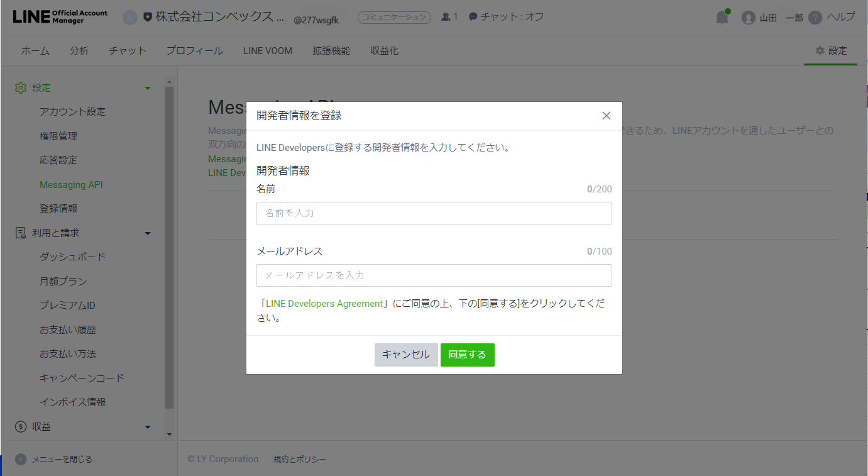Open 応答設定 in the sidebar

click(x=58, y=160)
